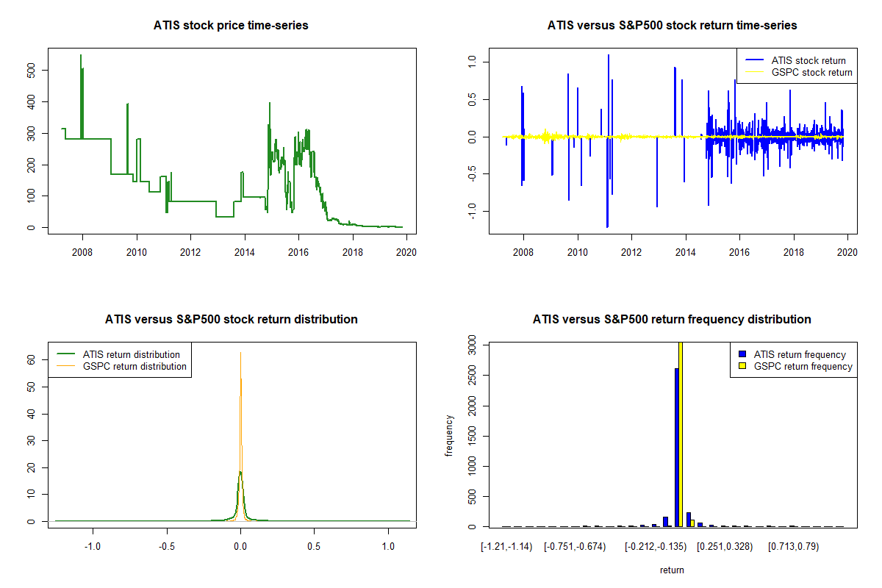Click the 'return' x-axis label
The height and width of the screenshot is (588, 882).
pyautogui.click(x=672, y=570)
